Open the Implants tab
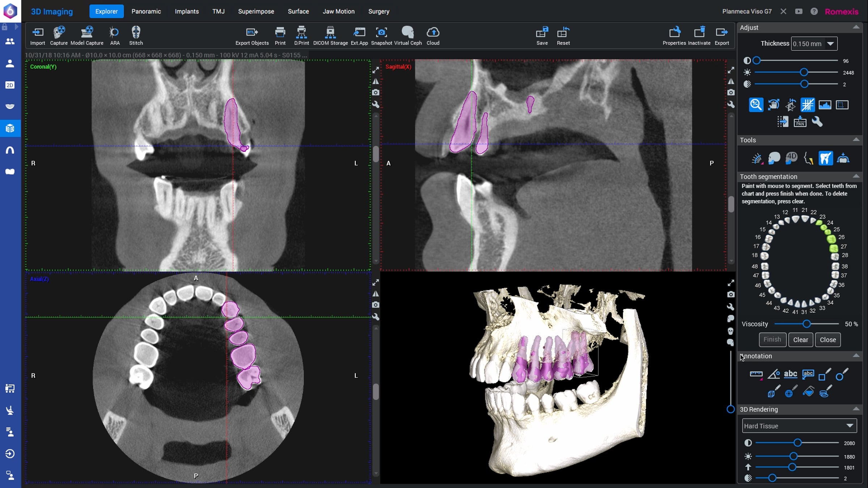The width and height of the screenshot is (868, 488). 187,11
